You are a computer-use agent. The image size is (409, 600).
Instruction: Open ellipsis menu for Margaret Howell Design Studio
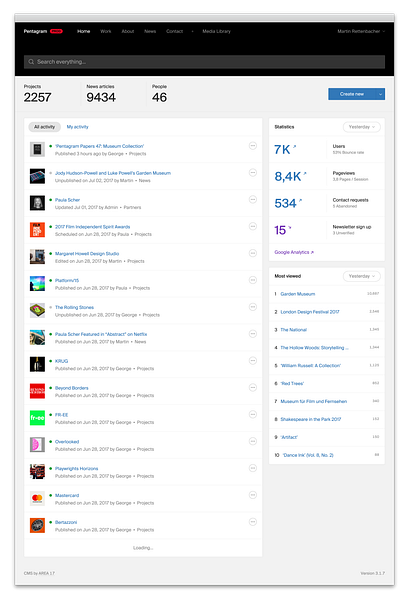pyautogui.click(x=253, y=253)
